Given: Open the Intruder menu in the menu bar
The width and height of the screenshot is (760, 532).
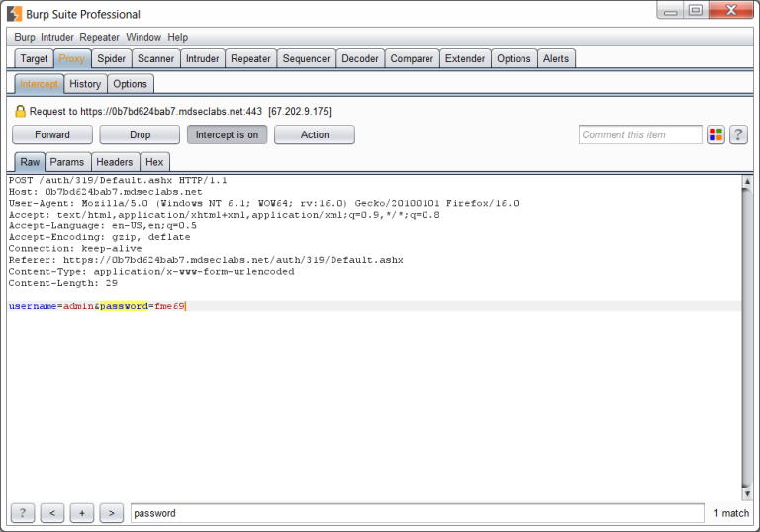Looking at the screenshot, I should point(57,37).
